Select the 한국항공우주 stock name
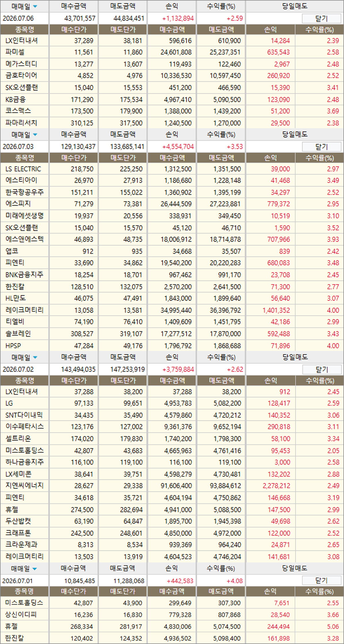Image resolution: width=344 pixels, height=644 pixels. click(x=25, y=192)
